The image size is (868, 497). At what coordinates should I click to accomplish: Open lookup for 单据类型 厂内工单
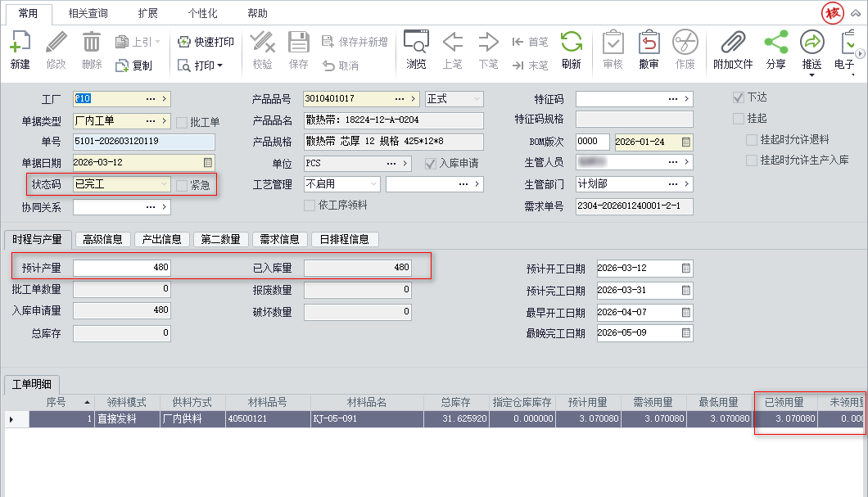pos(151,120)
